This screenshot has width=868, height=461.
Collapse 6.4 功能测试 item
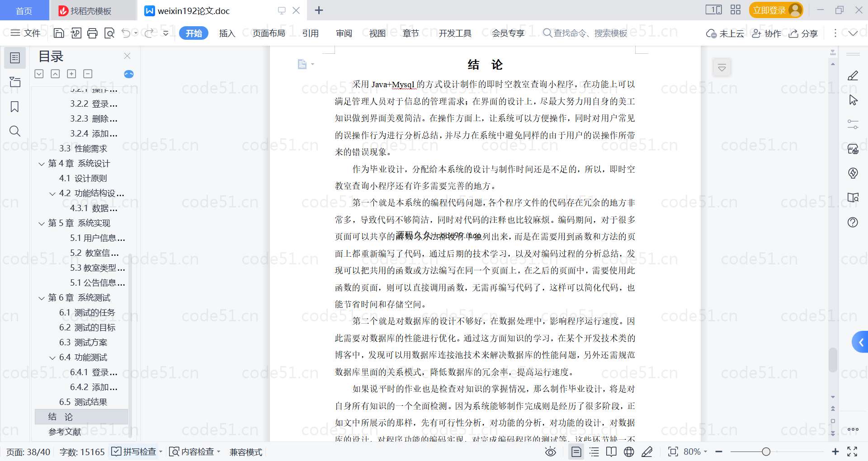52,358
